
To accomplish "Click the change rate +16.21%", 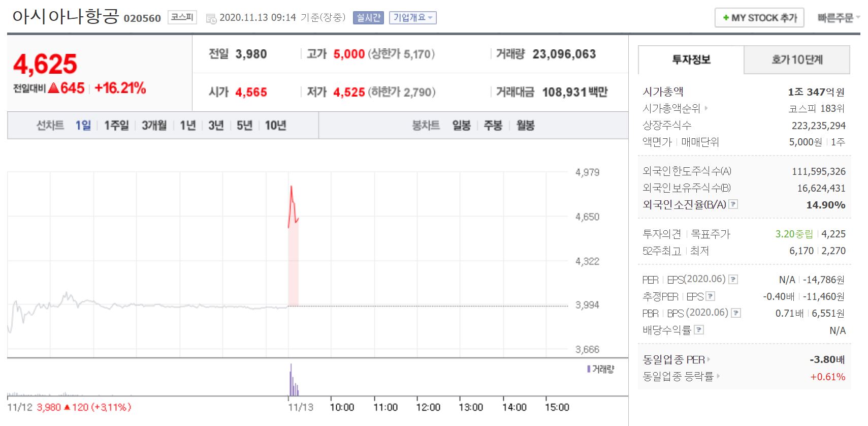I will pos(120,88).
